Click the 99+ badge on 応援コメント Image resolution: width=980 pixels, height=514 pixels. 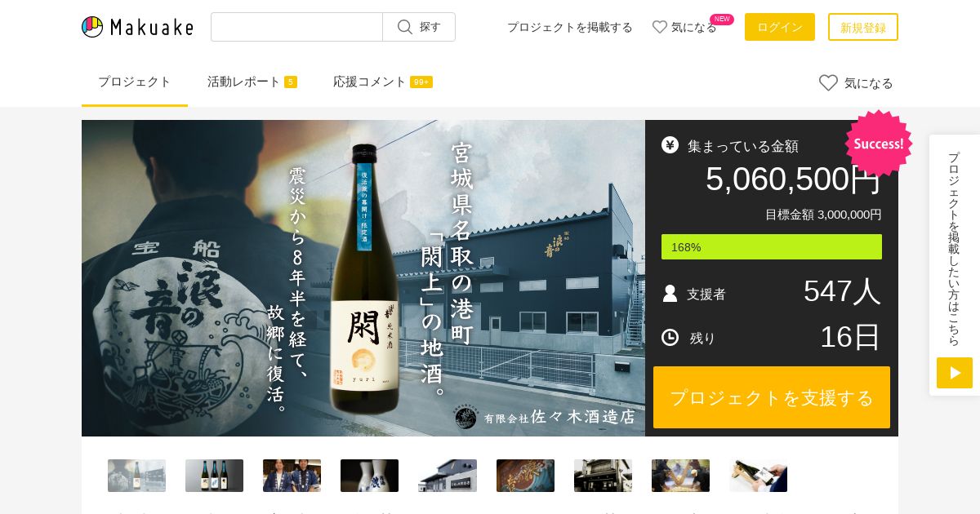[x=421, y=82]
